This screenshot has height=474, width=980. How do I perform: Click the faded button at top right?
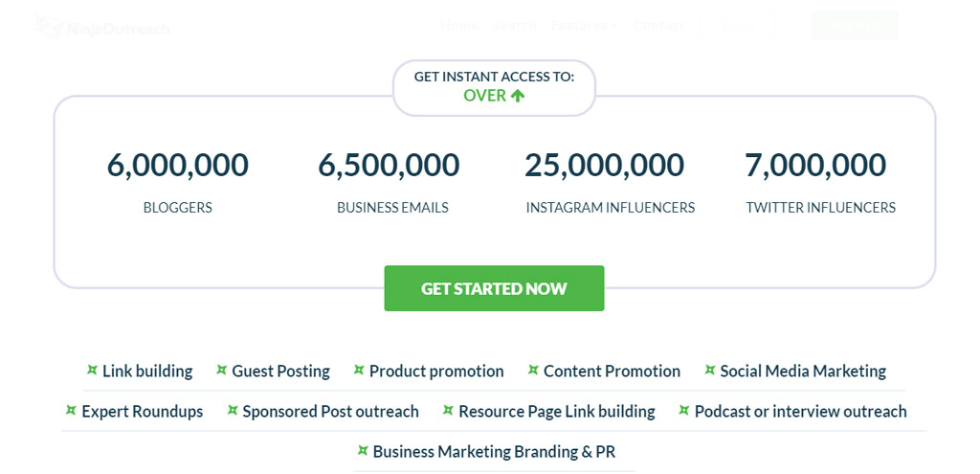click(x=855, y=26)
